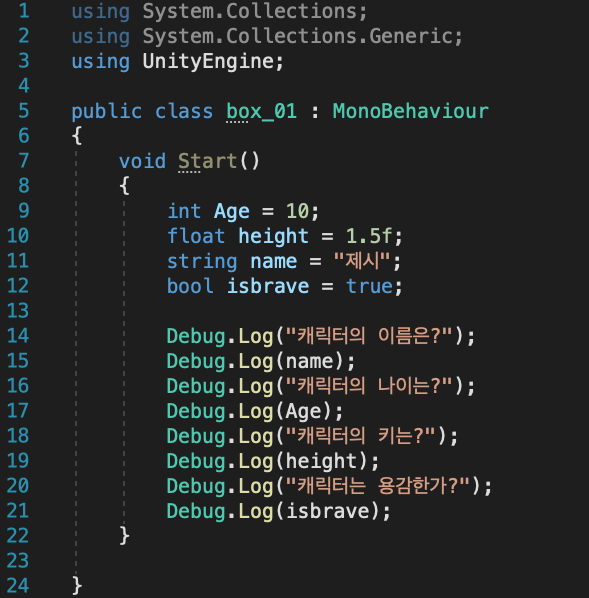Click line number 24 in the gutter
The width and height of the screenshot is (589, 598).
[18, 585]
